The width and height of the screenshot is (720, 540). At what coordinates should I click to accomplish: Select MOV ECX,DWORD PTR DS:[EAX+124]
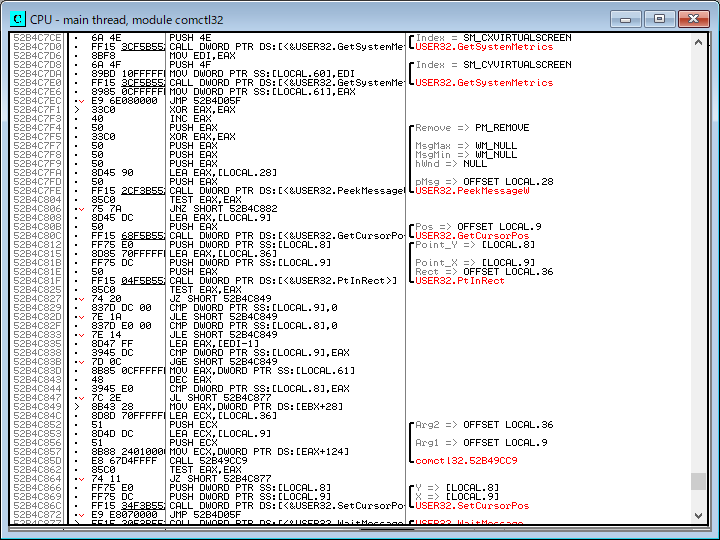259,452
